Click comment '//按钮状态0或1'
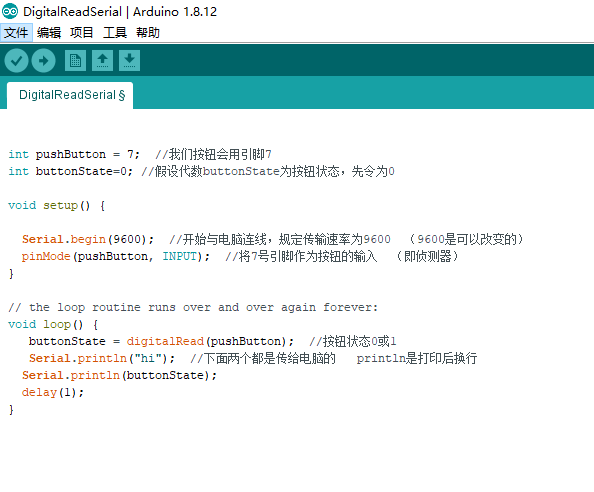 (353, 342)
